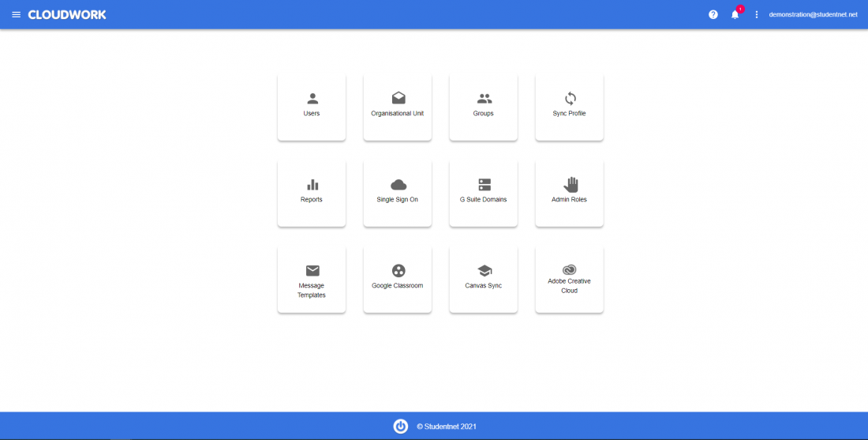
Task: Open Single Sign On settings
Action: (398, 193)
